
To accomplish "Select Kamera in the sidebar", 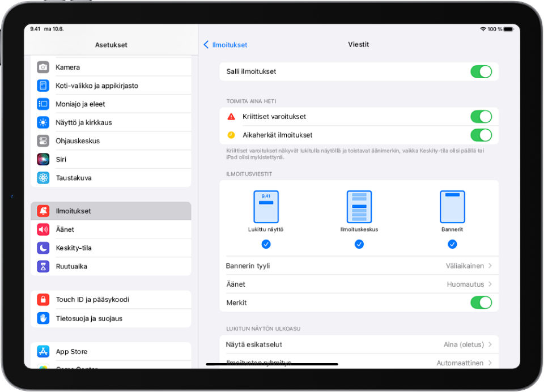I will (x=111, y=67).
